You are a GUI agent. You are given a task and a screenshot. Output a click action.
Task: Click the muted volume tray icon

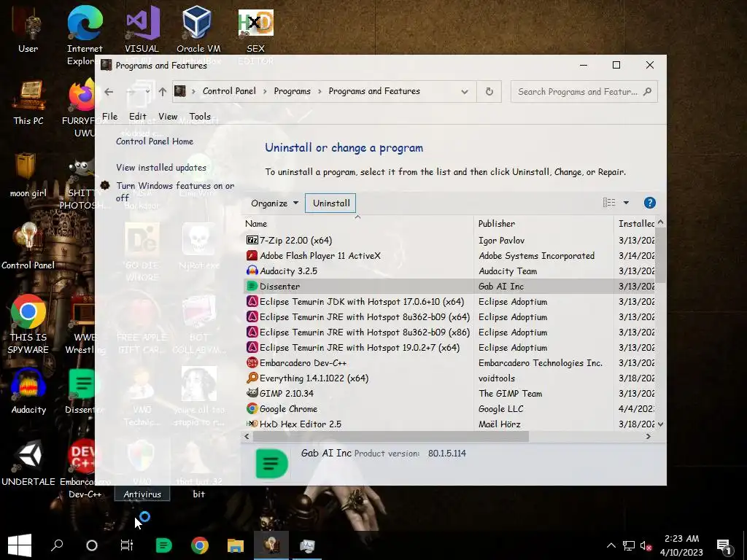(646, 545)
